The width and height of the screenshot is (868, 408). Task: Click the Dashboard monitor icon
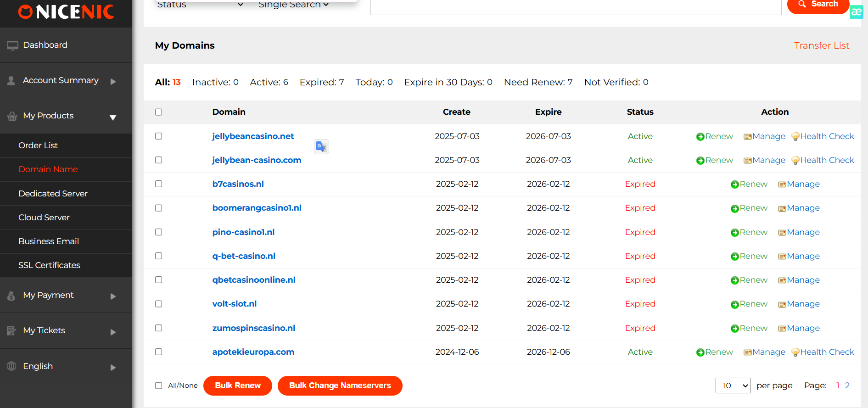[x=12, y=45]
